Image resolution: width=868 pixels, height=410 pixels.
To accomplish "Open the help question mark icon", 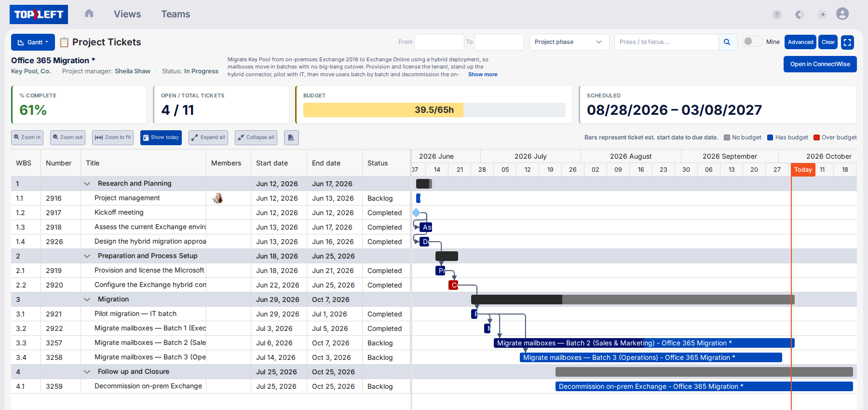I will tap(777, 14).
